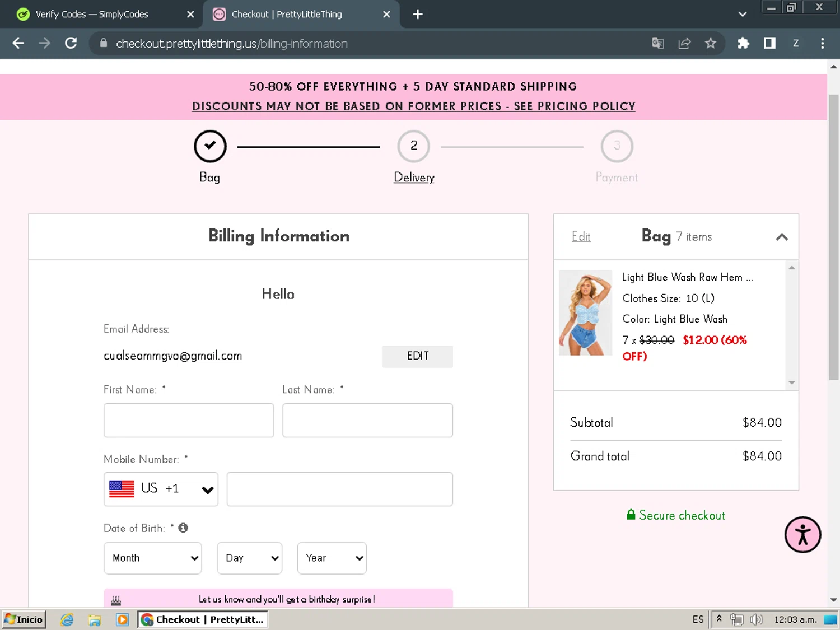Open the media player taskbar icon
The width and height of the screenshot is (840, 630).
122,619
